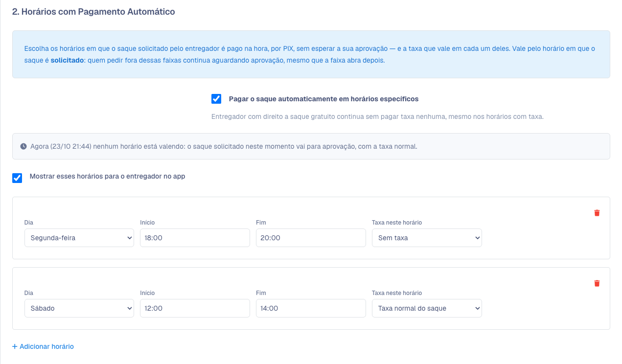
Task: Open the Taxa normal do saque dropdown
Action: coord(427,308)
